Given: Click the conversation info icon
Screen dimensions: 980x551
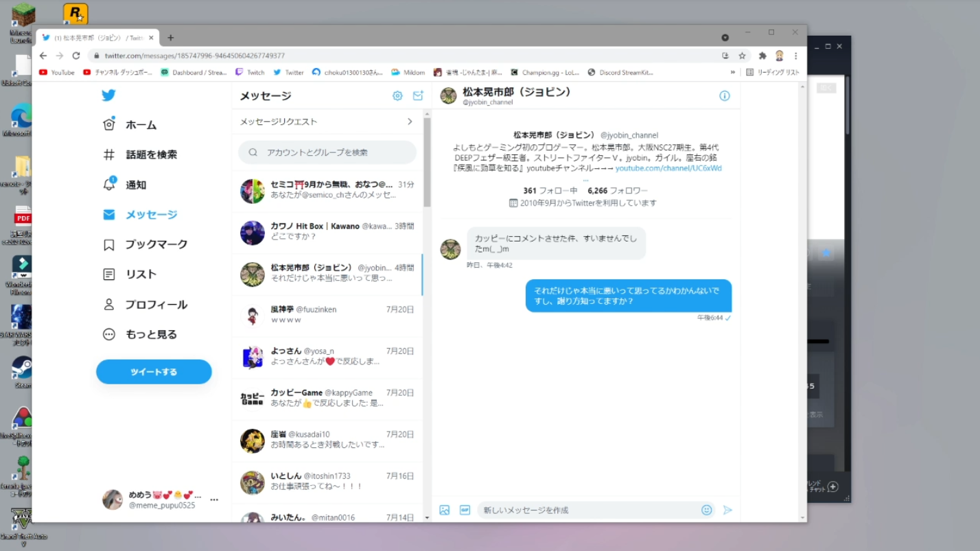Looking at the screenshot, I should click(x=725, y=96).
